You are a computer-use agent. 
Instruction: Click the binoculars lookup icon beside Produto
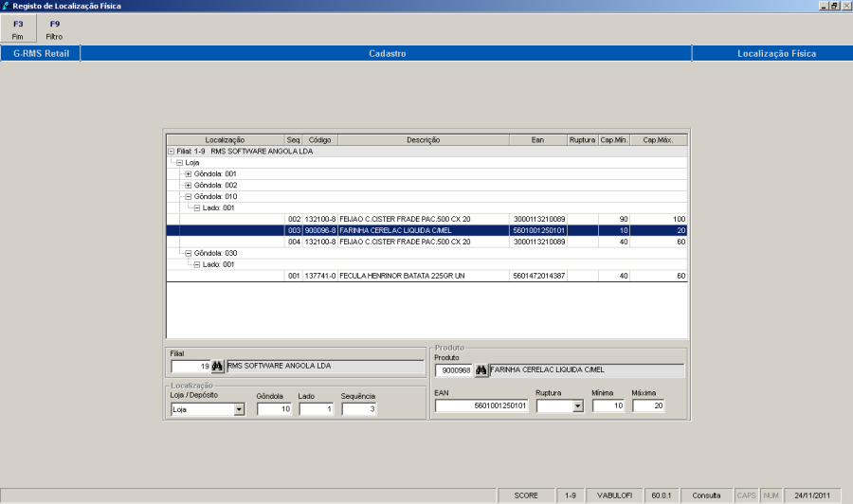click(x=481, y=370)
